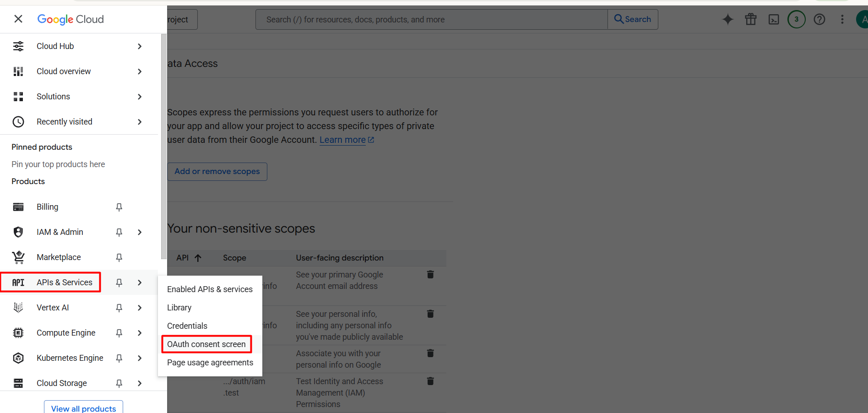Click Add or remove scopes button
Image resolution: width=868 pixels, height=413 pixels.
tap(217, 171)
